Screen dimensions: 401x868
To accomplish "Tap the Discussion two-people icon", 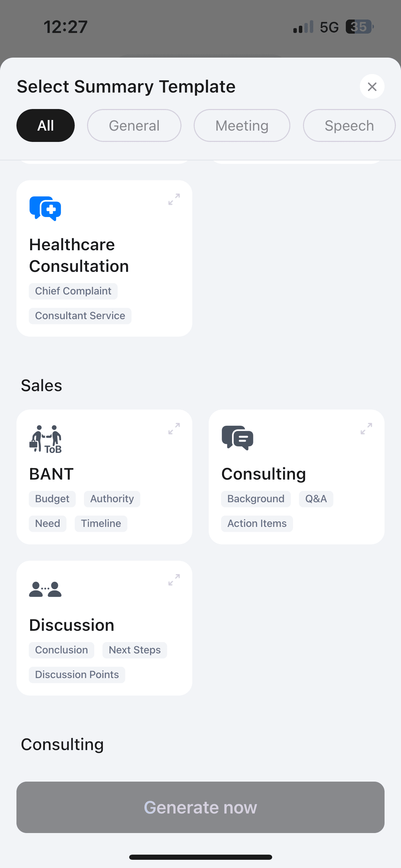I will tap(45, 590).
